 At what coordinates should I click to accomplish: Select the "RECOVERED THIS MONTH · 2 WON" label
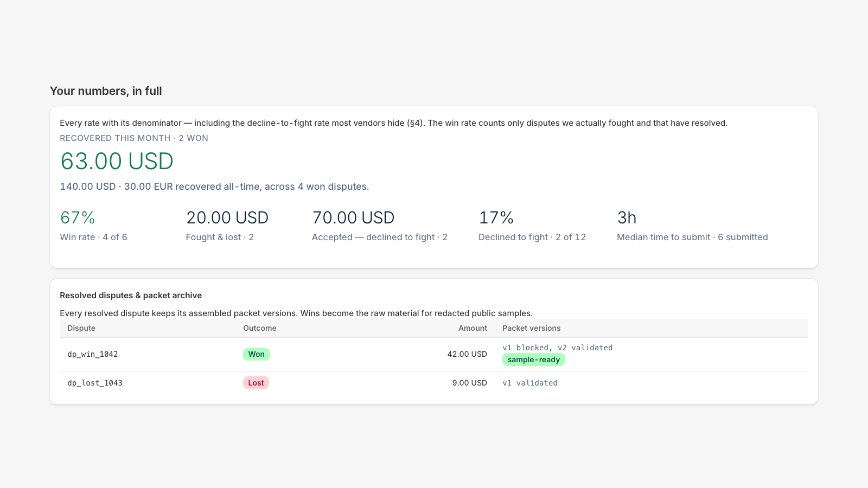tap(134, 138)
